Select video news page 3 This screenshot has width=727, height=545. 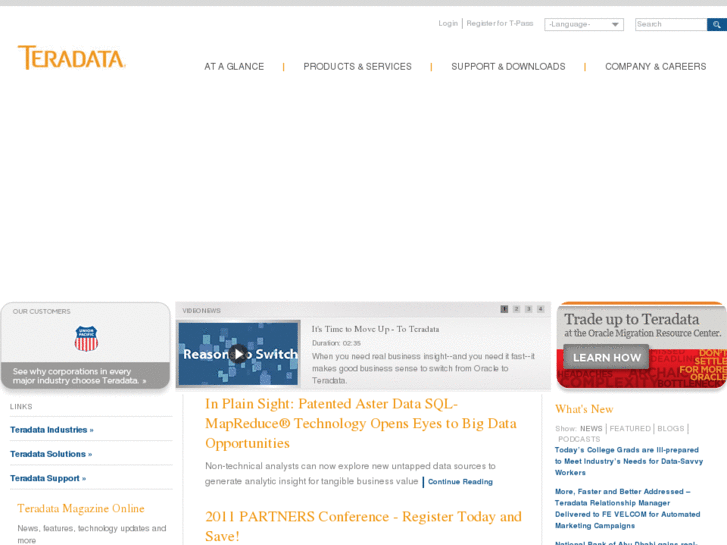tap(529, 309)
